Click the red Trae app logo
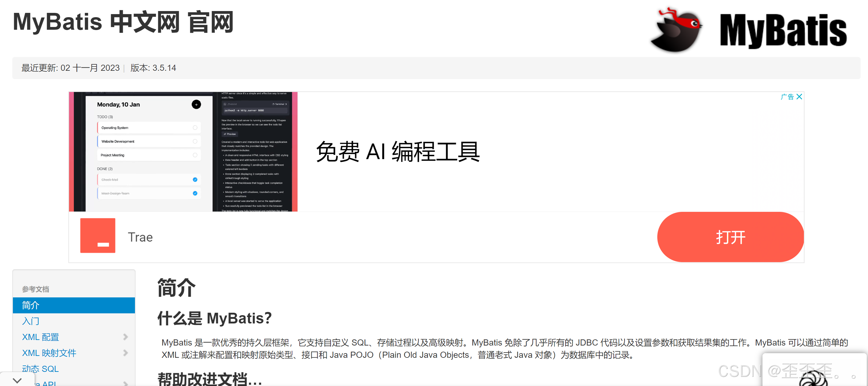Viewport: 868px width, 386px height. [x=98, y=235]
